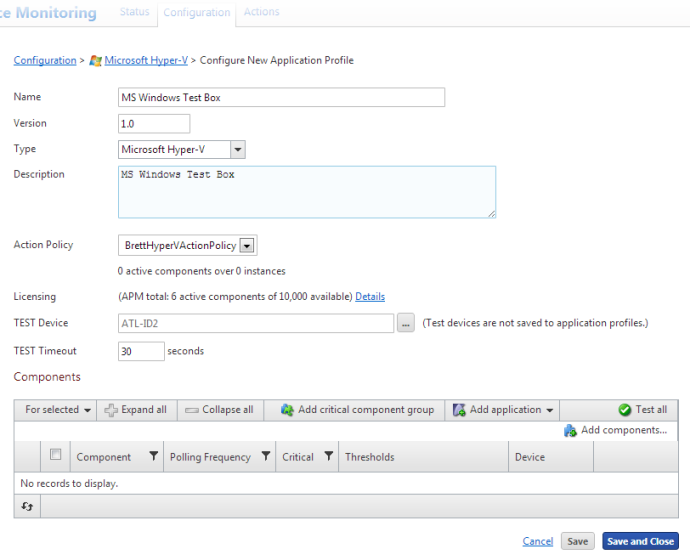690x558 pixels.
Task: Browse for a test device with the ellipsis button
Action: coord(406,323)
